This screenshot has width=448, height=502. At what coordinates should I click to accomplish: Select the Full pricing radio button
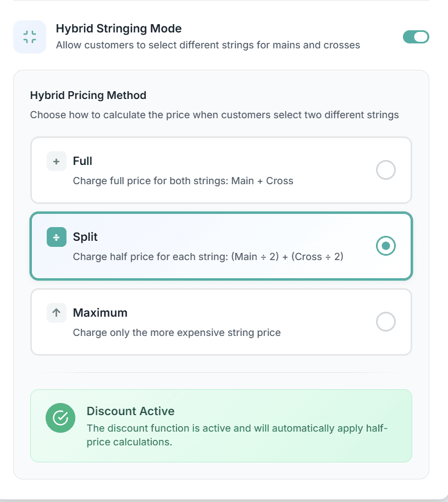(386, 170)
